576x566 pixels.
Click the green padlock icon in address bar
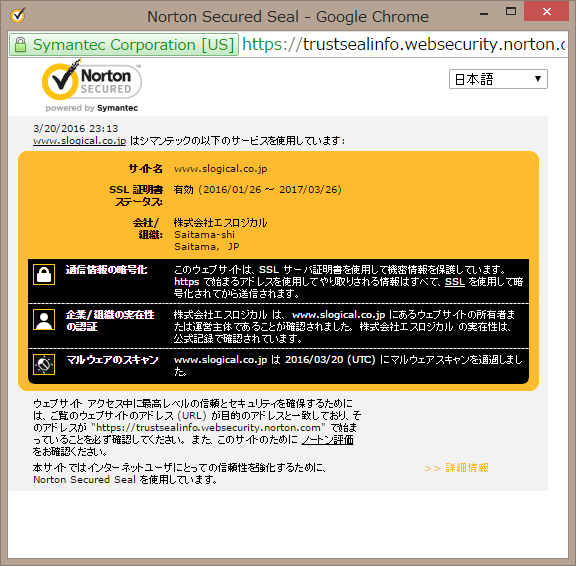pyautogui.click(x=21, y=45)
